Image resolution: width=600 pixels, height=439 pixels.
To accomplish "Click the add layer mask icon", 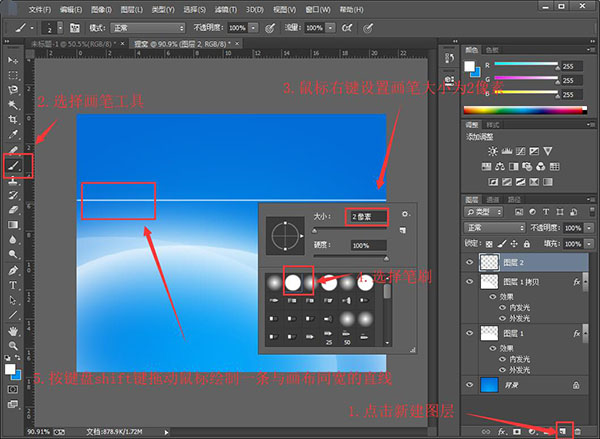I will coord(517,431).
